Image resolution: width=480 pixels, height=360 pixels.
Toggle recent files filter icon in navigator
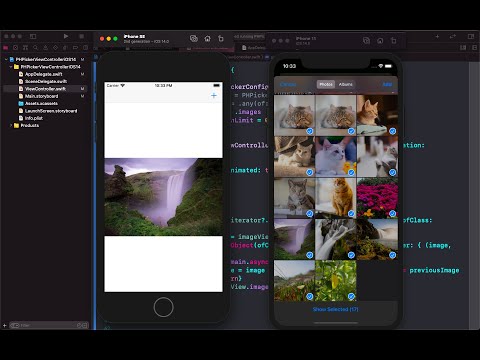(x=79, y=325)
